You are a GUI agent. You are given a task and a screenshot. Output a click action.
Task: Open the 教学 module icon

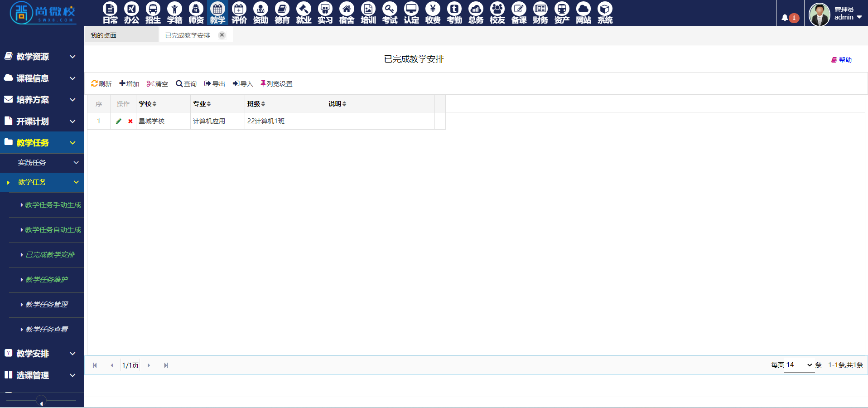217,13
